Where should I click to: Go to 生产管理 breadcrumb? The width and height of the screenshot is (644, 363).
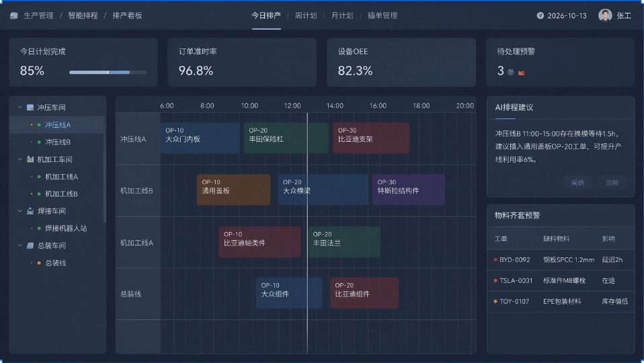pos(38,15)
